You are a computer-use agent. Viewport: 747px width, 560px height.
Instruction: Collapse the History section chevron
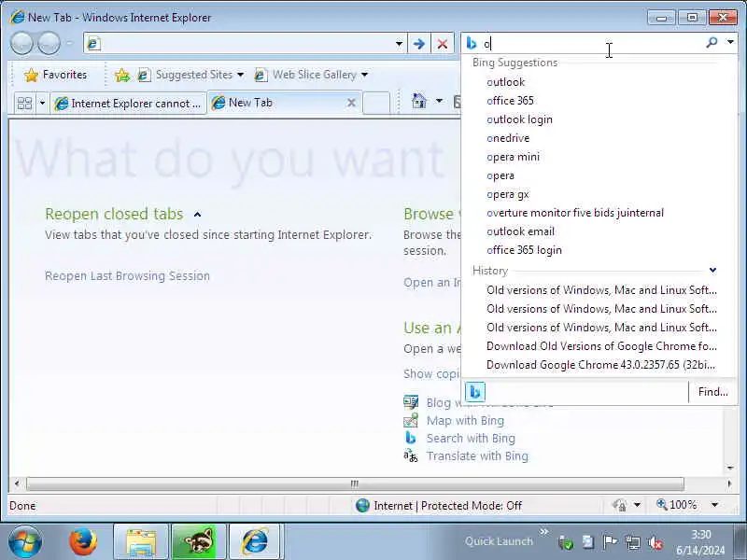pos(712,270)
